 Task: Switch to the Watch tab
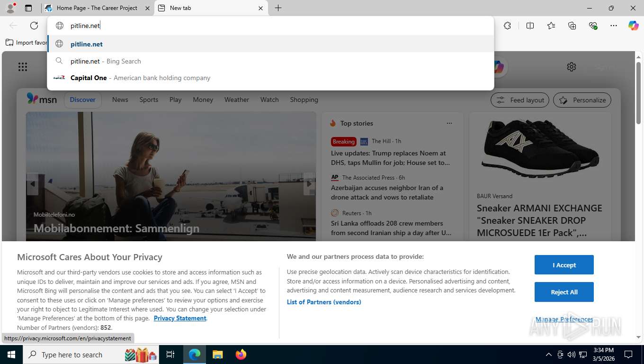(269, 100)
